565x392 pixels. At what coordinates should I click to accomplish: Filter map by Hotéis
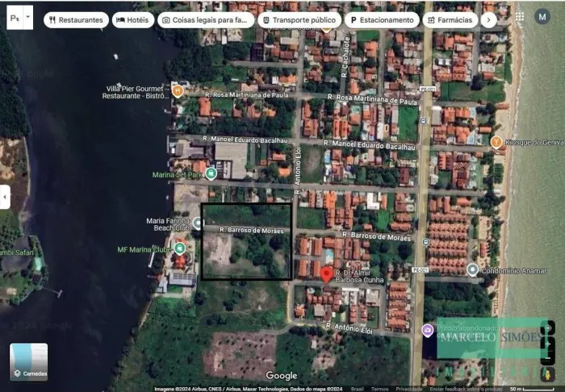133,20
